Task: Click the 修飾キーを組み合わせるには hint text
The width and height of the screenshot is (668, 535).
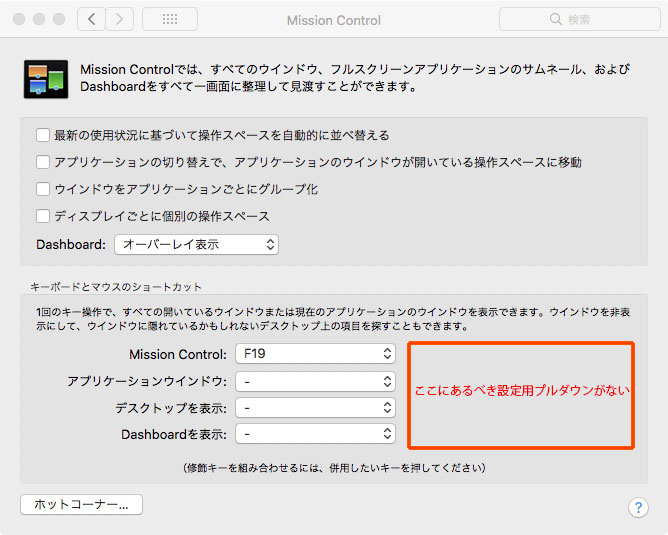Action: coord(334,468)
